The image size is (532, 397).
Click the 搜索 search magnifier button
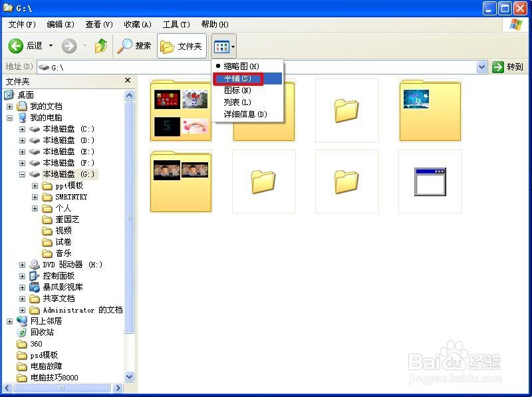point(134,46)
